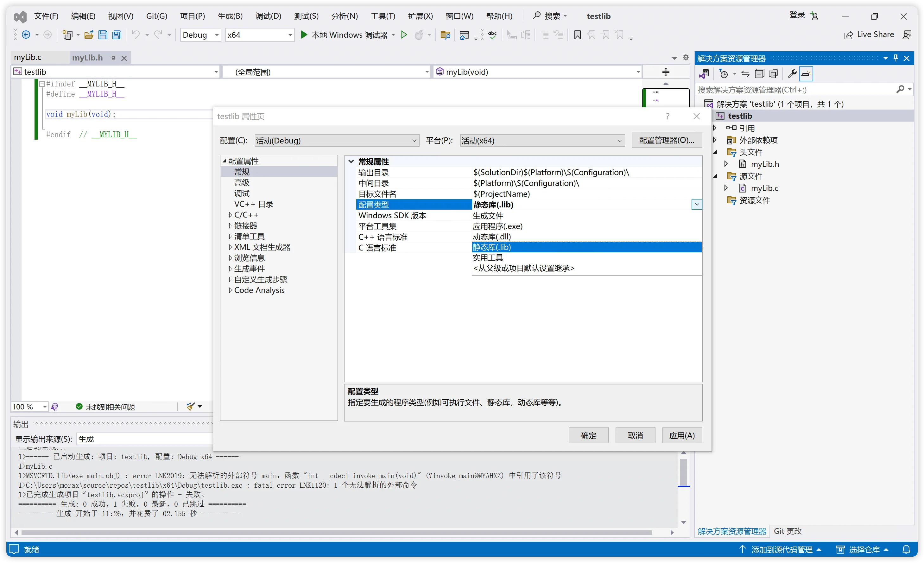This screenshot has width=924, height=563.
Task: Click the bookmark toggle icon
Action: pyautogui.click(x=577, y=35)
